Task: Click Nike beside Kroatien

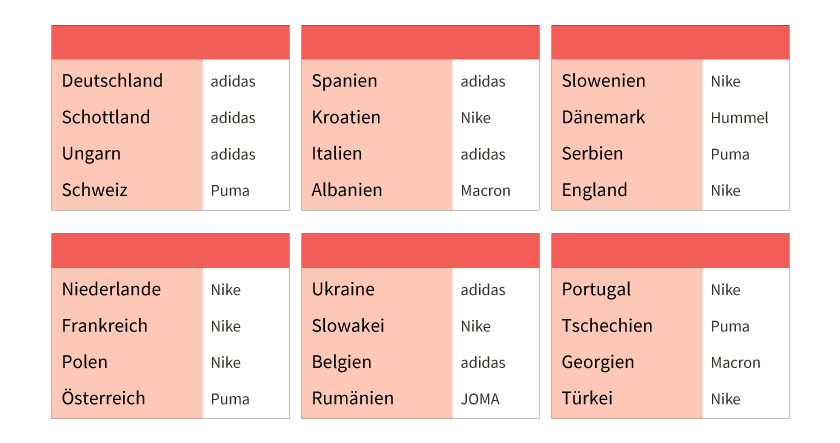Action: (x=476, y=118)
